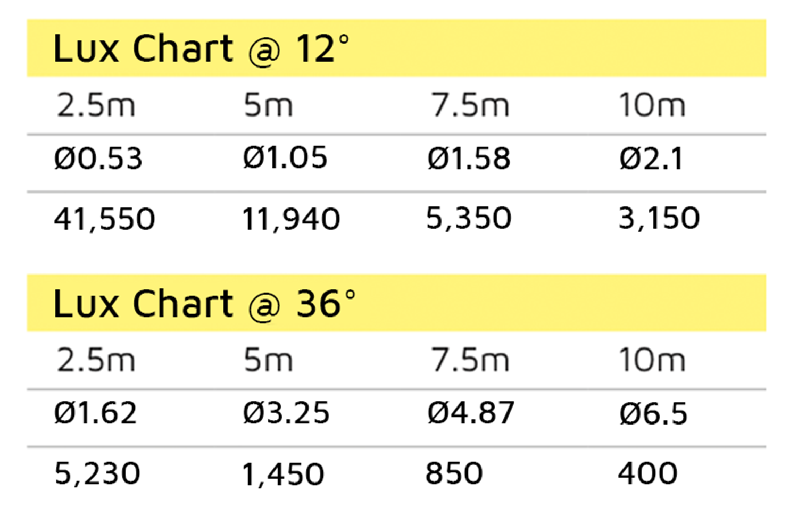Viewport: 798px width, 532px height.
Task: Click the 3,150 lux value
Action: click(x=659, y=218)
